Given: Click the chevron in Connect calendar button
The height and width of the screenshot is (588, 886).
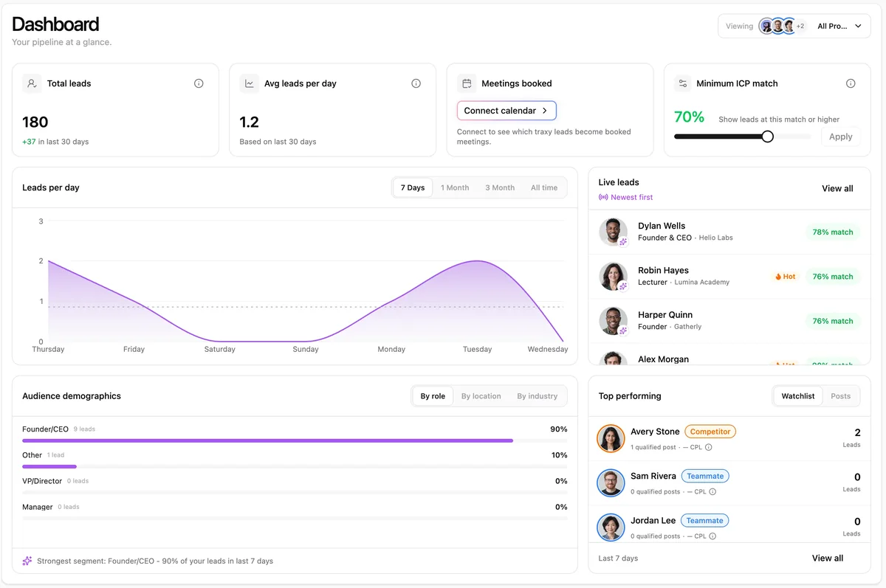Looking at the screenshot, I should pos(545,111).
